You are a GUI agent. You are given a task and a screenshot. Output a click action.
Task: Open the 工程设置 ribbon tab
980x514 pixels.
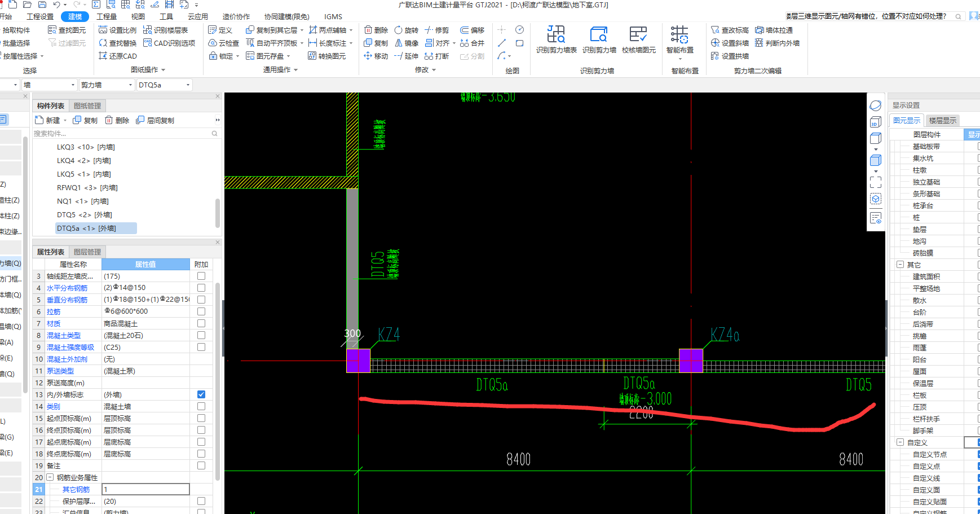point(40,16)
